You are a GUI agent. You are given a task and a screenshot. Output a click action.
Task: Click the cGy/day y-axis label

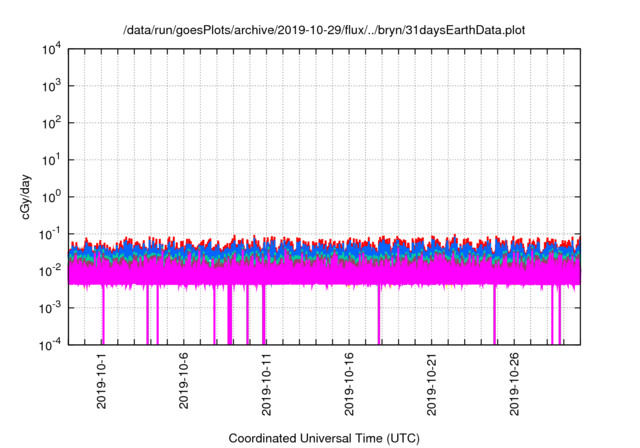26,197
